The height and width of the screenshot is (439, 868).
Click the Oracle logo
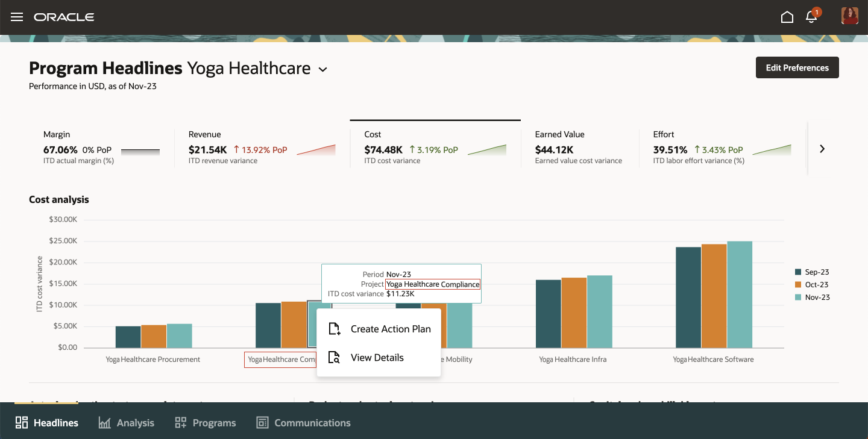click(64, 17)
